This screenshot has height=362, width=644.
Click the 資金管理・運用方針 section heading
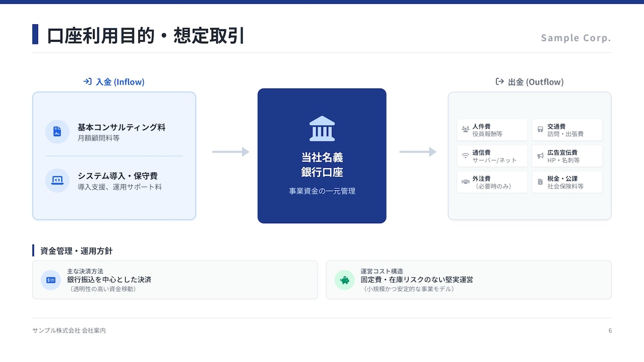click(76, 251)
